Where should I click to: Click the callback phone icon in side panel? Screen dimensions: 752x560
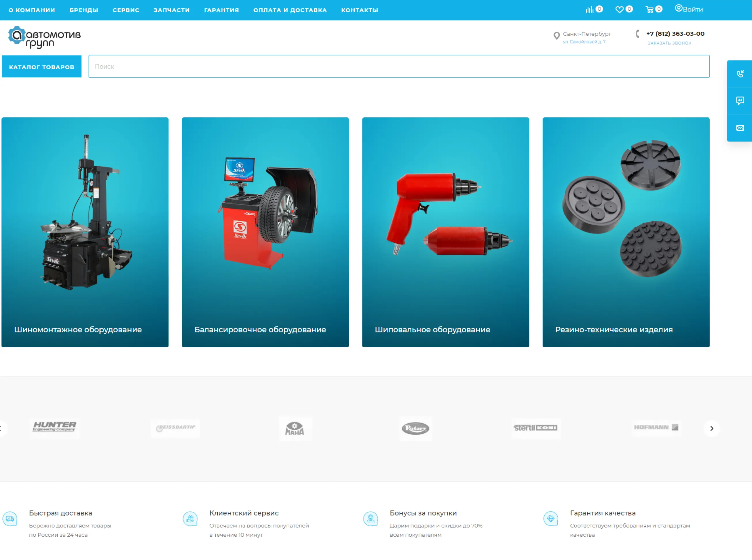[740, 74]
